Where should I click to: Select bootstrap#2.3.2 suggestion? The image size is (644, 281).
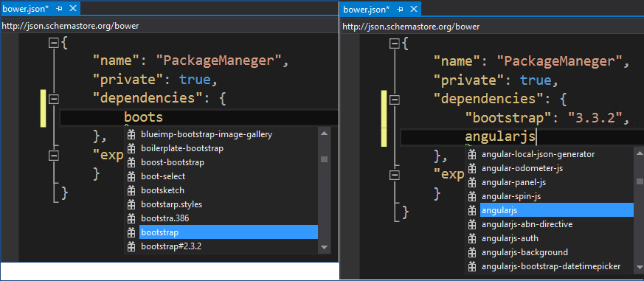tap(171, 246)
